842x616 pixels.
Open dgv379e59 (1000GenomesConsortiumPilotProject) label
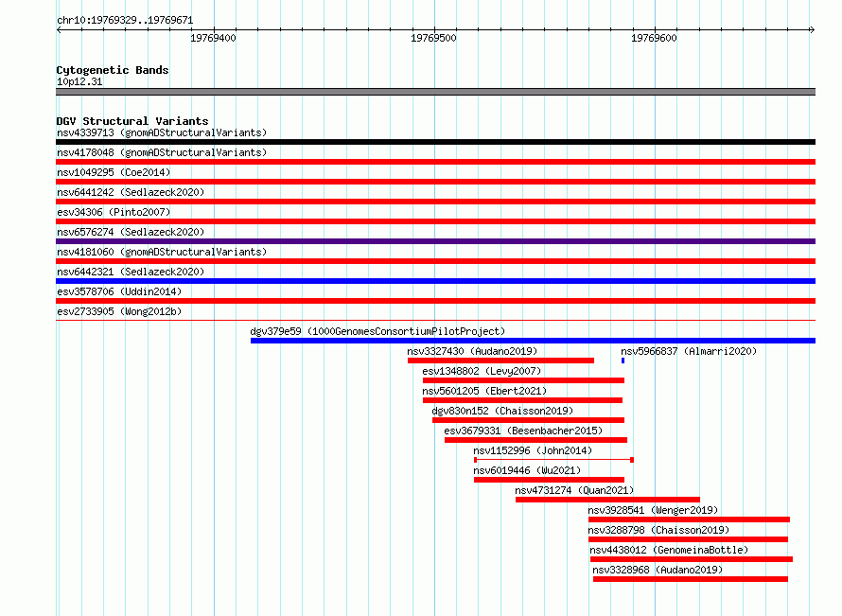377,331
